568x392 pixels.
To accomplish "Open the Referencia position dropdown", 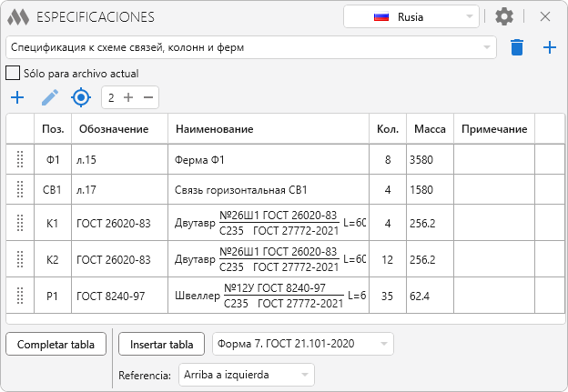I will click(245, 375).
